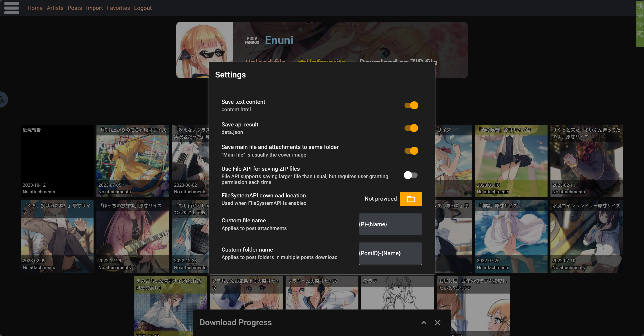Click the Logout link
Viewport: 644px width, 336px height.
143,8
